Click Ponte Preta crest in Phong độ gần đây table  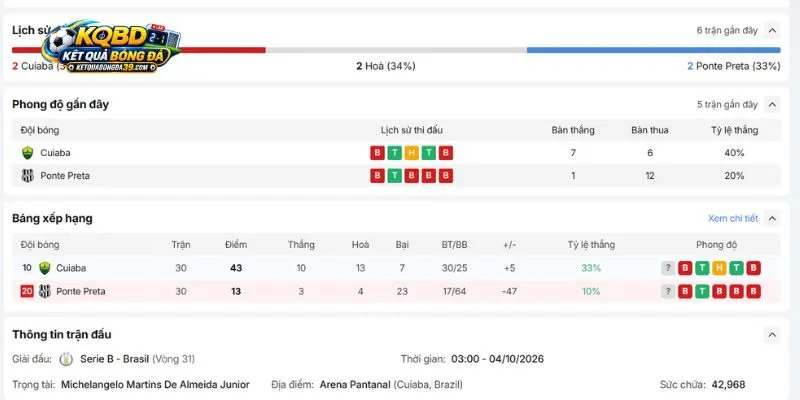coord(28,176)
